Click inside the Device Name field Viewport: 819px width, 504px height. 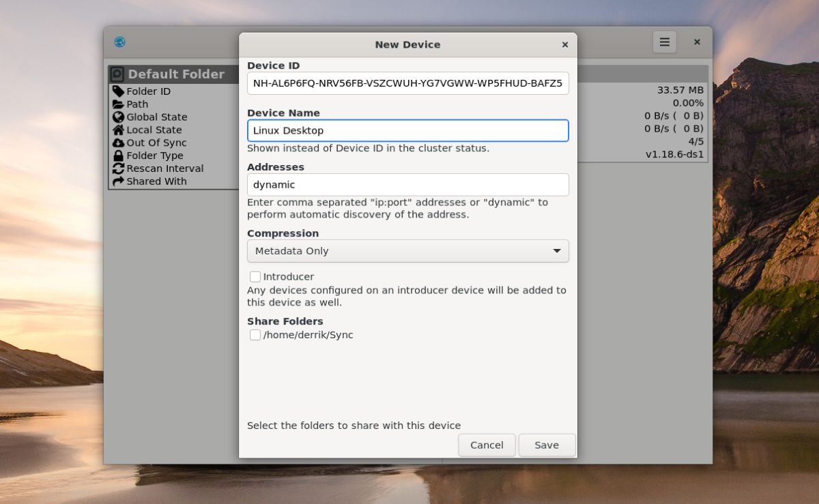(407, 130)
